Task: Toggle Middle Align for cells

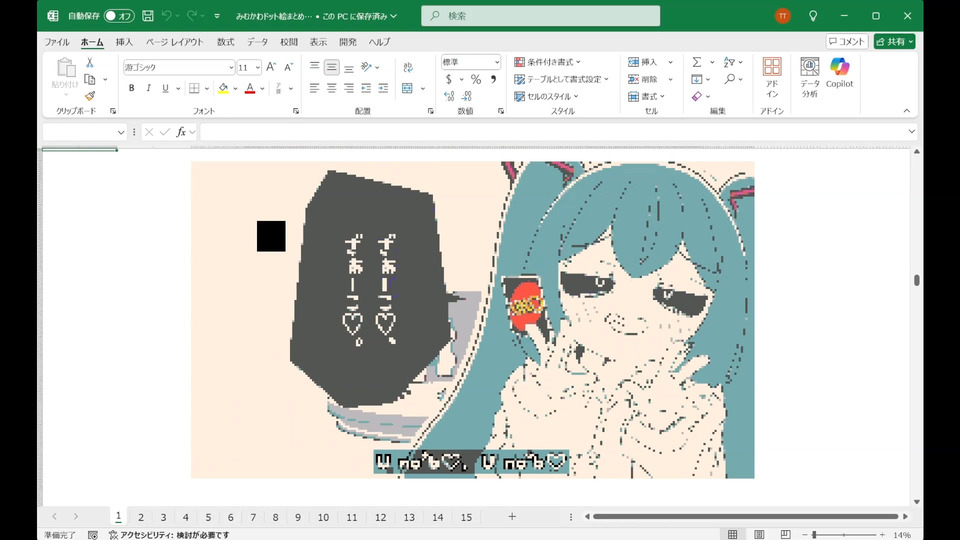Action: pos(331,67)
